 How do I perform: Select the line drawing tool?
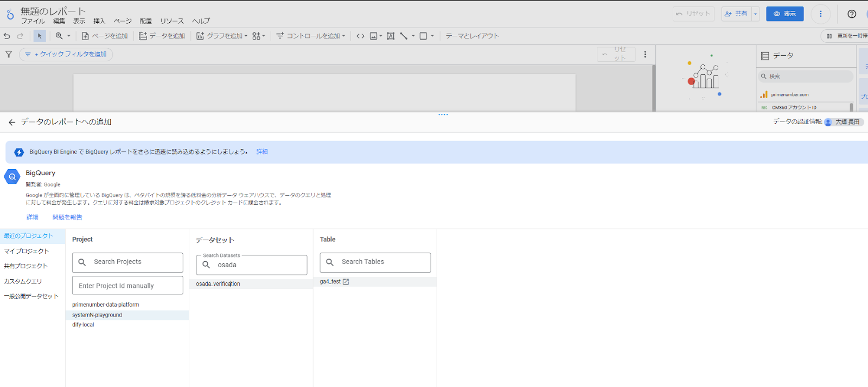click(x=404, y=36)
